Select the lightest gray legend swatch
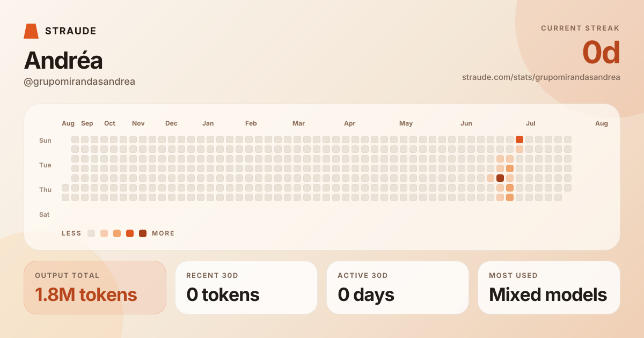This screenshot has width=644, height=338. 91,233
